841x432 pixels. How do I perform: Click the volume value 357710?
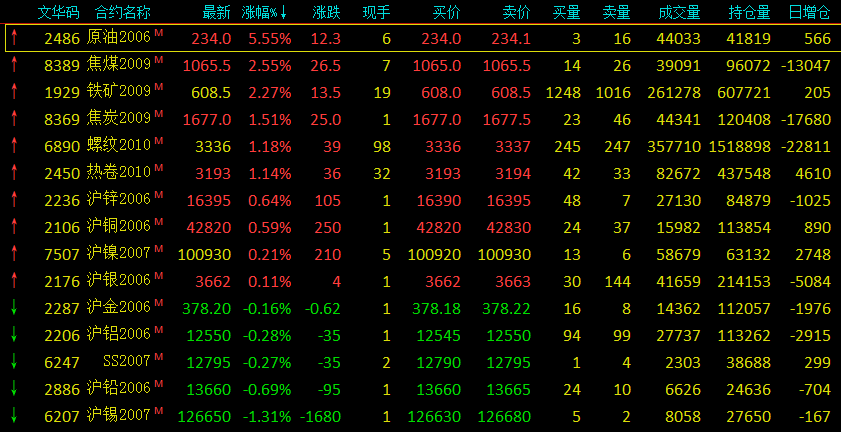(x=674, y=146)
